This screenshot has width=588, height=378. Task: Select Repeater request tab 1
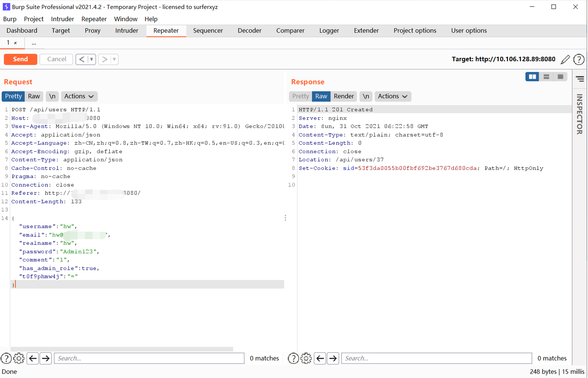[8, 43]
